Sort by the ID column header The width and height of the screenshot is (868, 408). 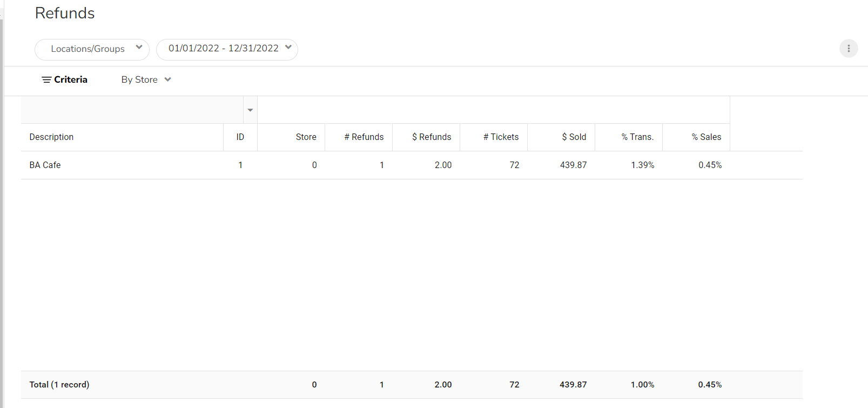point(240,137)
